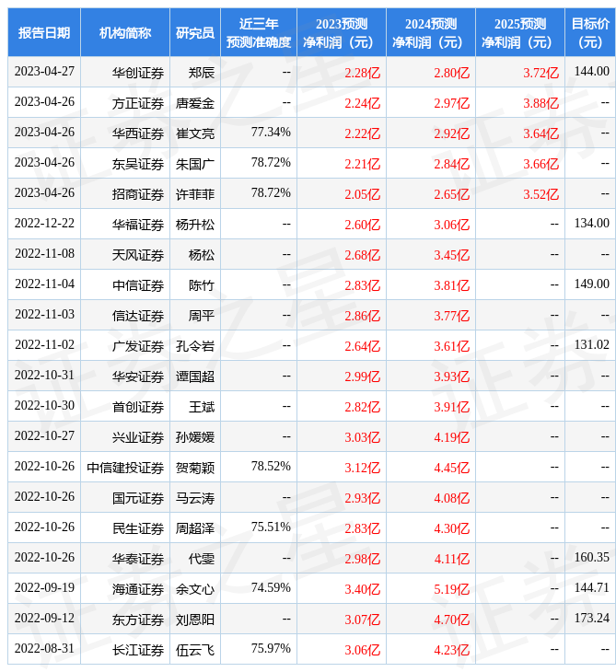Select the 中信建投证券 institution cell
616x672 pixels.
pos(125,468)
